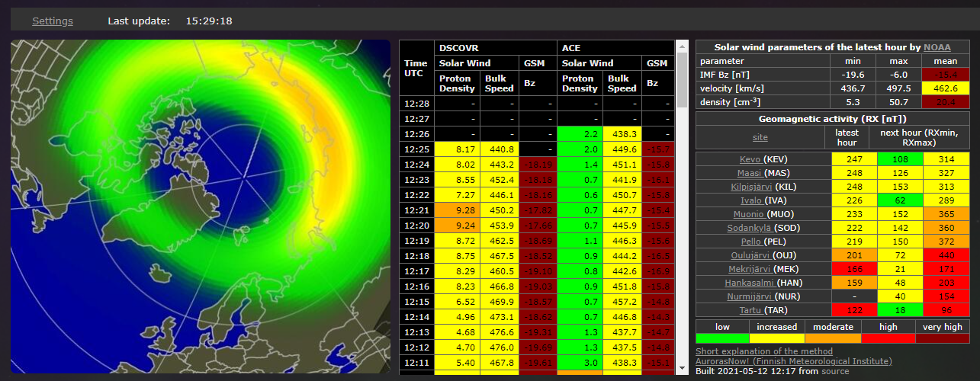
Task: Click the scroll down arrow of data table
Action: point(682,369)
